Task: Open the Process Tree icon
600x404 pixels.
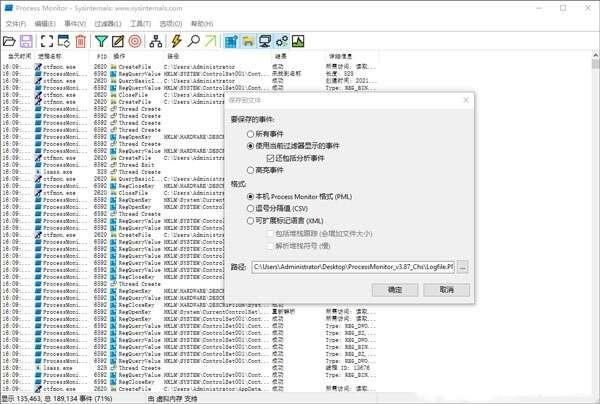Action: click(155, 41)
